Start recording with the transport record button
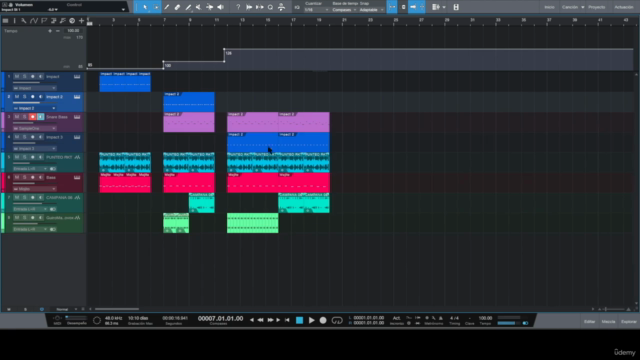Screen dimensions: 640x360 [x=323, y=320]
